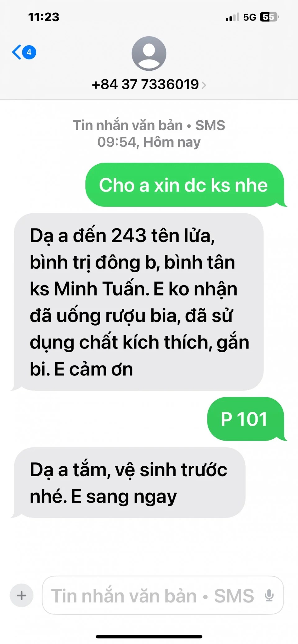Tap the plus attachments button
The width and height of the screenshot is (298, 644).
click(22, 595)
